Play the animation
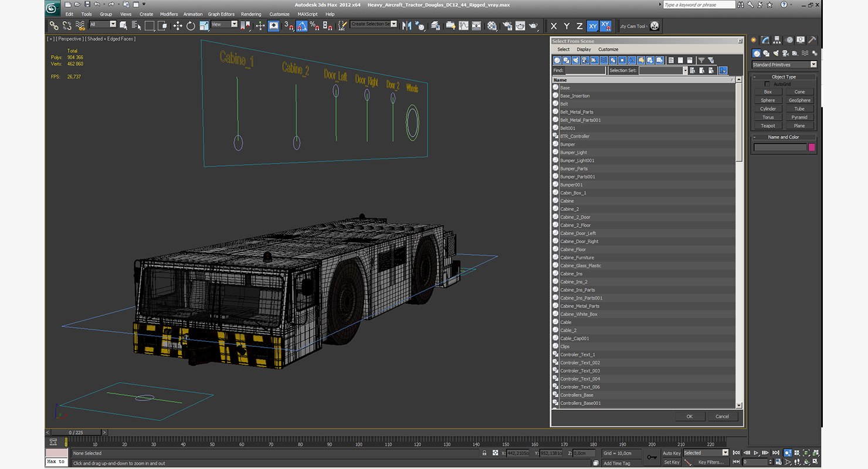Screen dimensions: 868x469 757,453
